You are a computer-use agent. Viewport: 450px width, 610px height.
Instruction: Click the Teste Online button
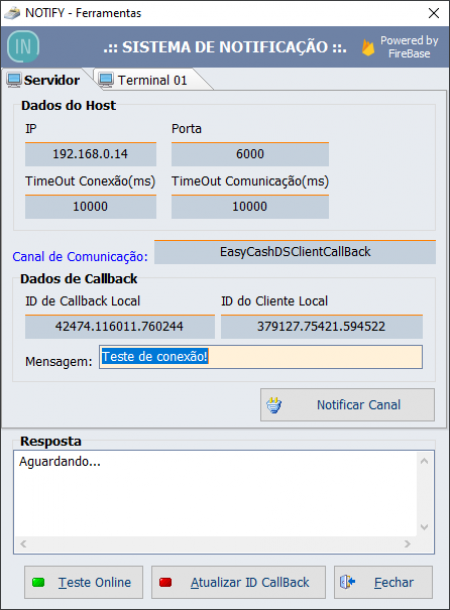[x=84, y=582]
